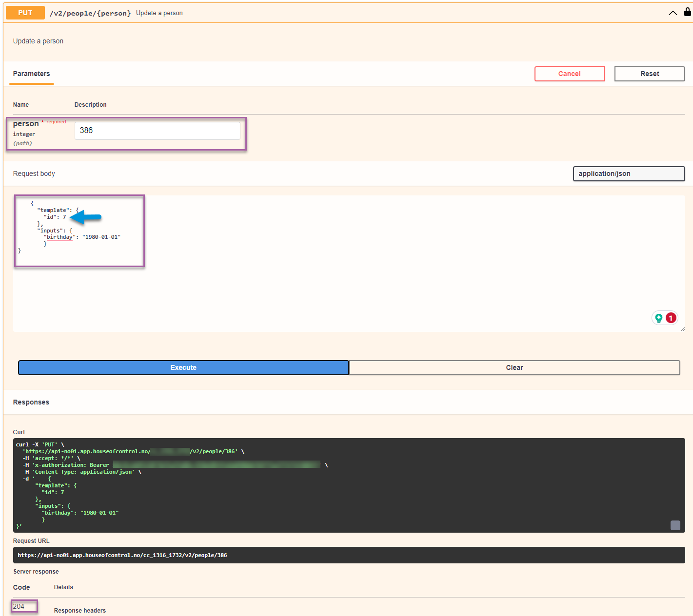
Task: Click the 'Update a person' description text
Action: point(38,41)
